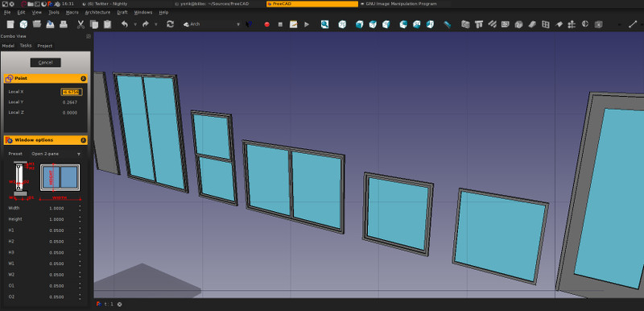Collapse the Window options section
Viewport: 644px width, 311px height.
coord(84,140)
